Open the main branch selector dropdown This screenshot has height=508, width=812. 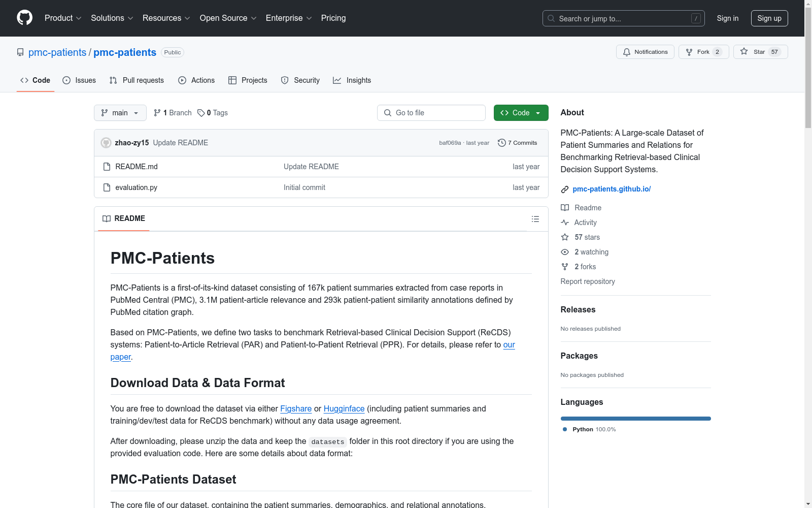point(120,113)
